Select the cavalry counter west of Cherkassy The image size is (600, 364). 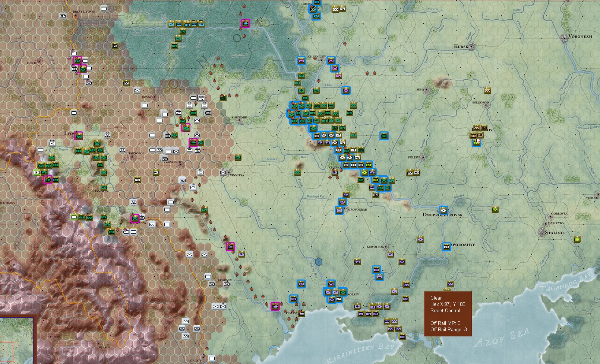(297, 172)
